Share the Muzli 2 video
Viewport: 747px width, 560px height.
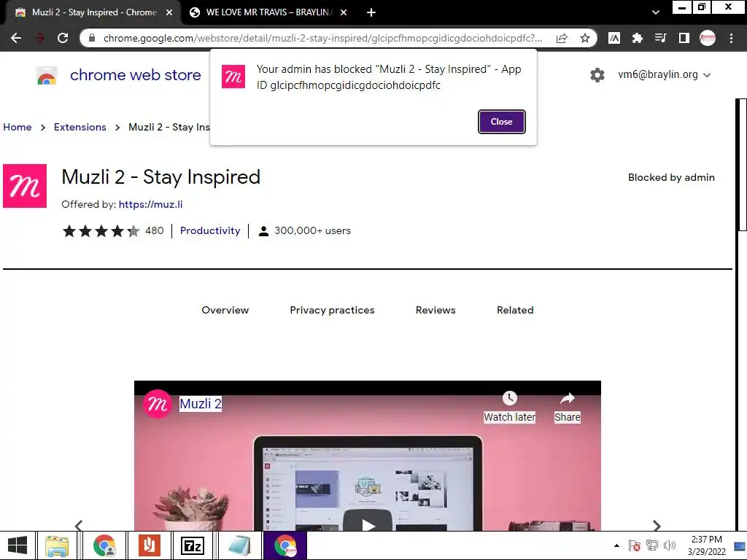click(x=567, y=407)
